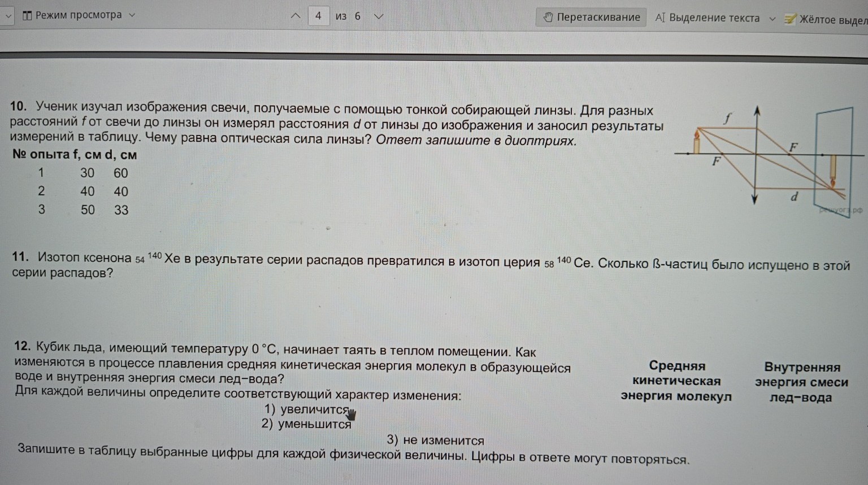Click the text cursor icon beside Выделение текста
868x485 pixels.
coord(661,18)
